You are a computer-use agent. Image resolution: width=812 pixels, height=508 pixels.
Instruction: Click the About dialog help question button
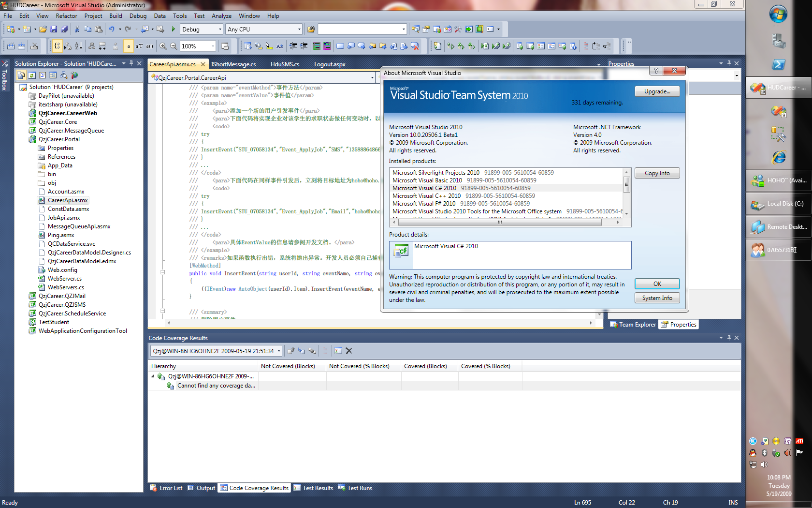[656, 71]
